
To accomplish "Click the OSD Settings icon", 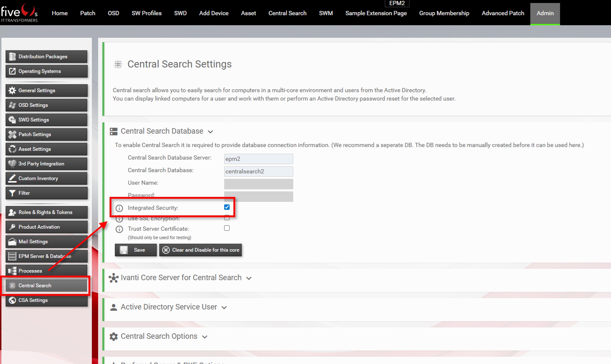I will pyautogui.click(x=12, y=105).
